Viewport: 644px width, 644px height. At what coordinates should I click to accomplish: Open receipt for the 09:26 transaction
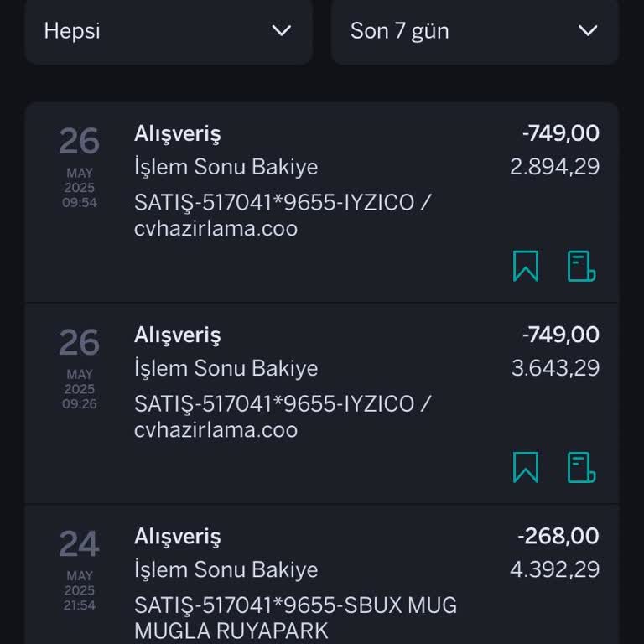click(581, 467)
